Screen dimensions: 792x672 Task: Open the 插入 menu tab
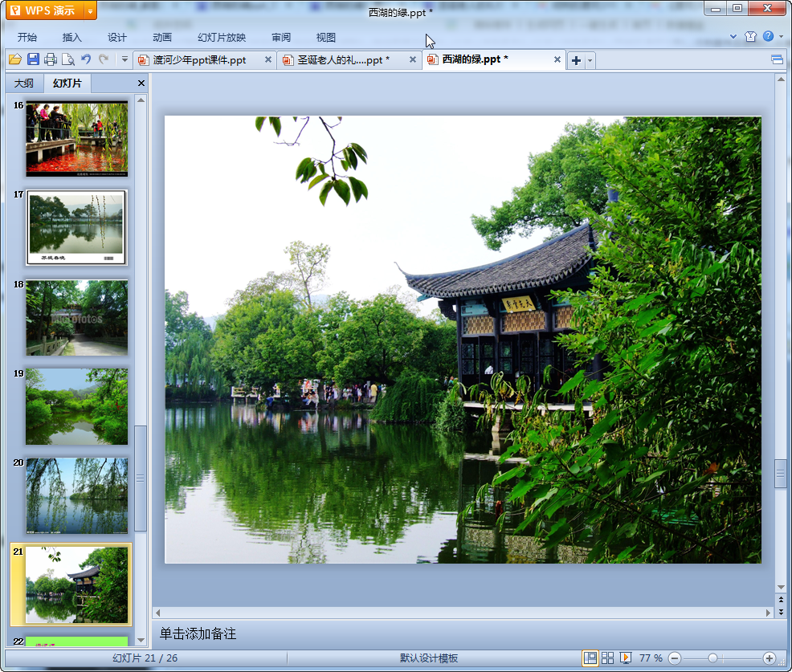71,38
